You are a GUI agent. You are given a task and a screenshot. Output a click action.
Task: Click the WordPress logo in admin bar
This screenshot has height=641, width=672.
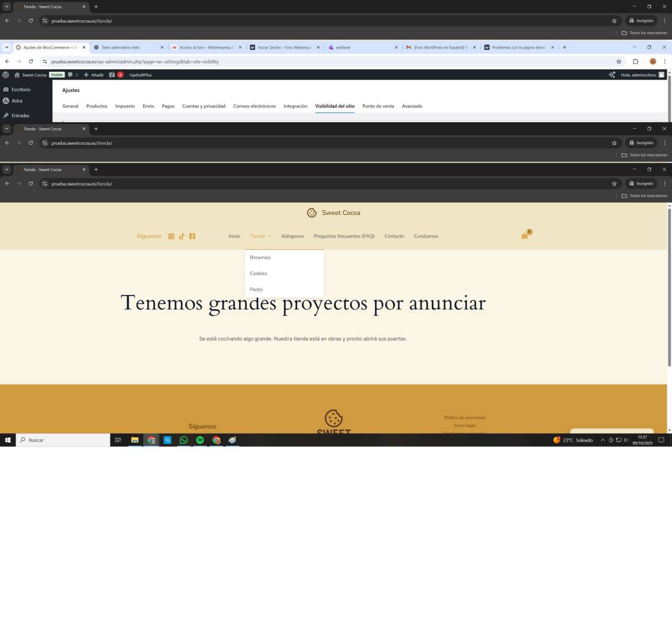pos(6,75)
